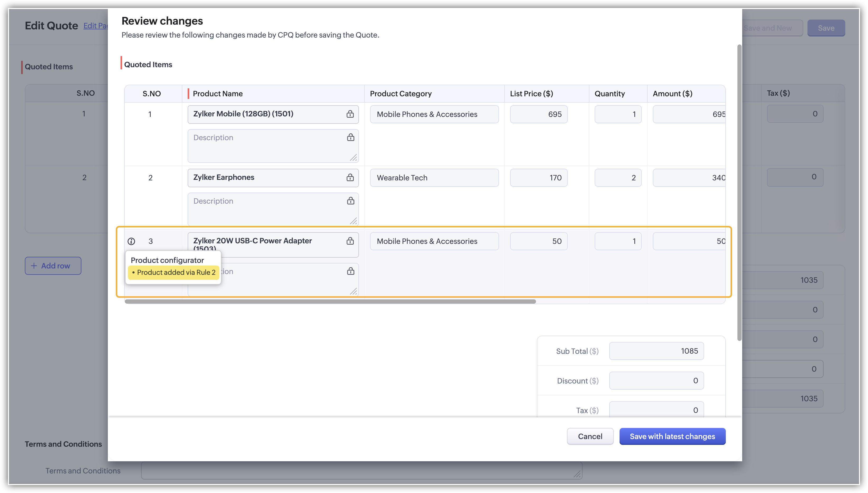868x493 pixels.
Task: Cancel the review changes dialog
Action: pyautogui.click(x=590, y=436)
